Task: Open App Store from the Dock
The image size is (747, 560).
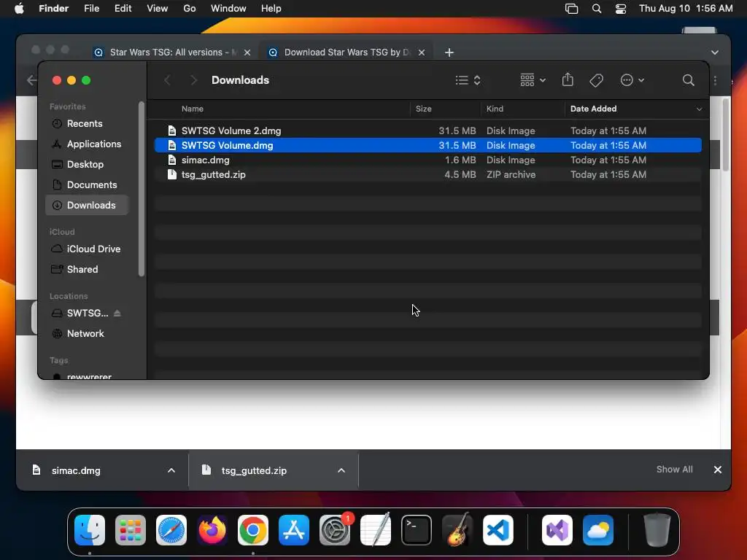Action: (294, 529)
